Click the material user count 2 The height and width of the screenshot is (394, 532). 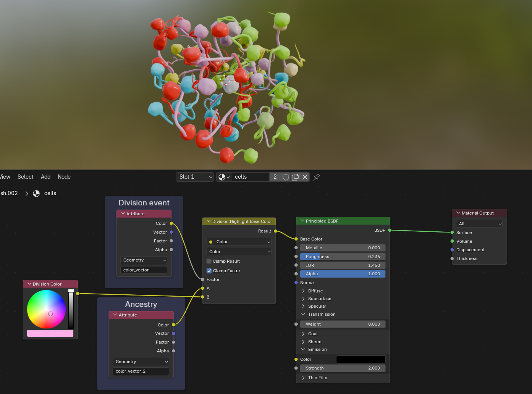click(275, 177)
